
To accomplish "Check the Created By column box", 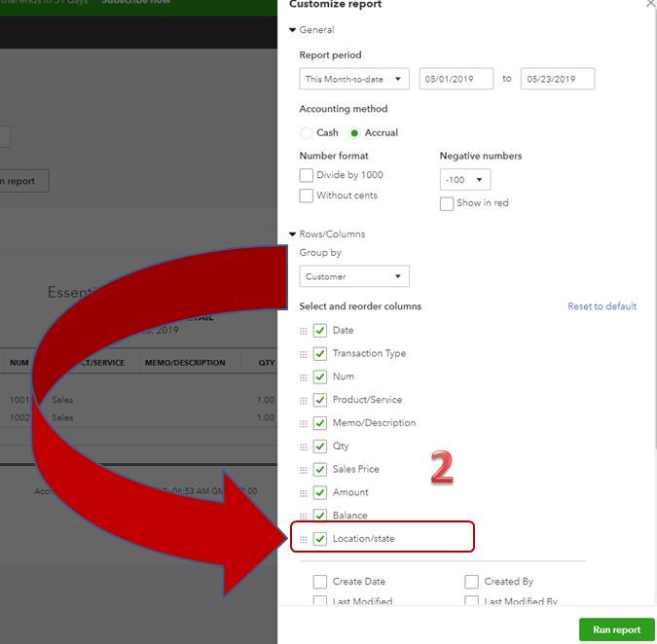I will coord(471,582).
